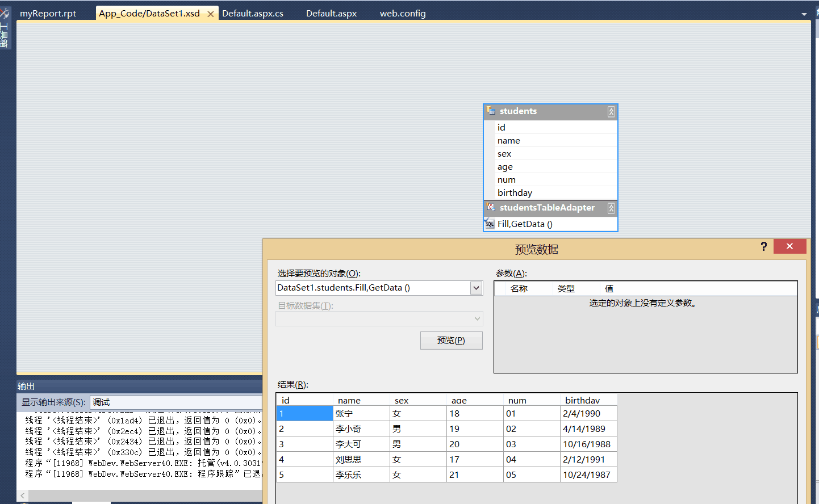The image size is (819, 504).
Task: Sort results by name column header
Action: 362,400
